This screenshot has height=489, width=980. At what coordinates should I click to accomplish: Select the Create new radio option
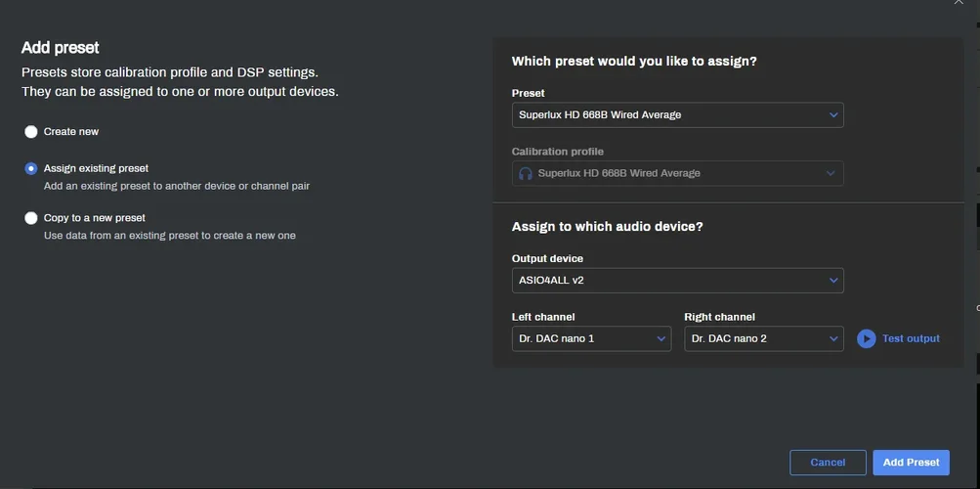click(31, 132)
